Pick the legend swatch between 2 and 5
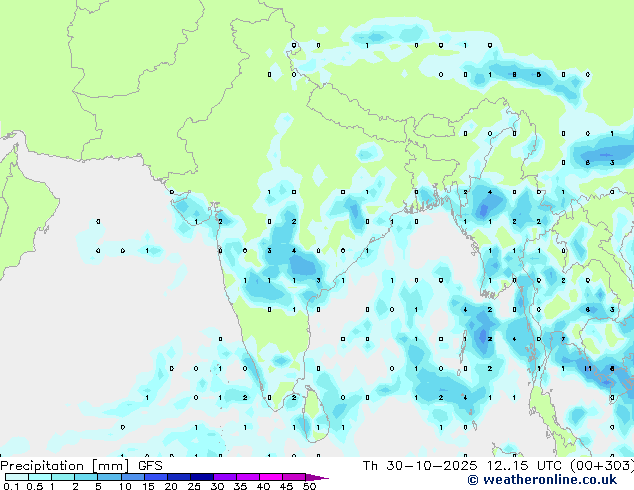The image size is (634, 490). (86, 477)
